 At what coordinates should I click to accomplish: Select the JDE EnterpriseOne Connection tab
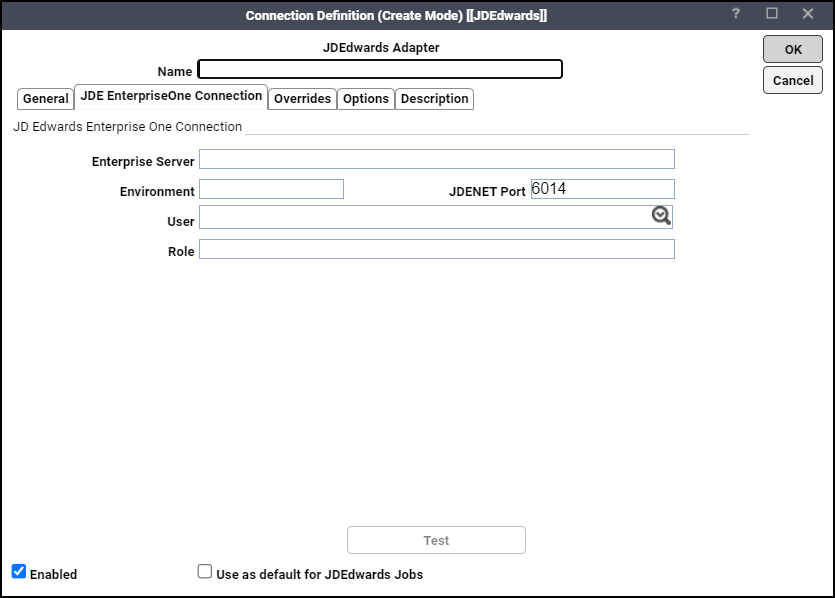tap(171, 96)
